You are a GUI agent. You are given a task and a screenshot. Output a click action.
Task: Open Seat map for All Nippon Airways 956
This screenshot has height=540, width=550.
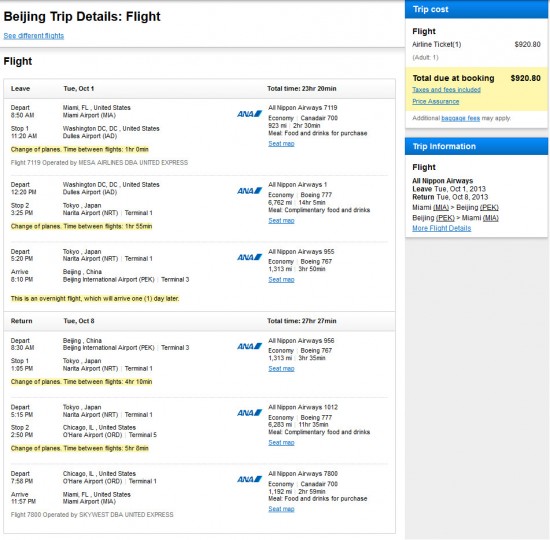281,368
